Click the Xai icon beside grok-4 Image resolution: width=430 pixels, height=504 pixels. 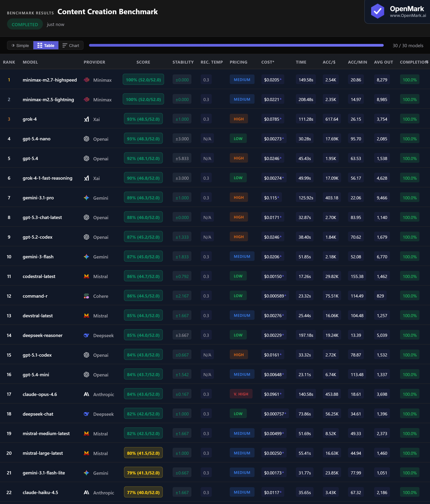86,119
